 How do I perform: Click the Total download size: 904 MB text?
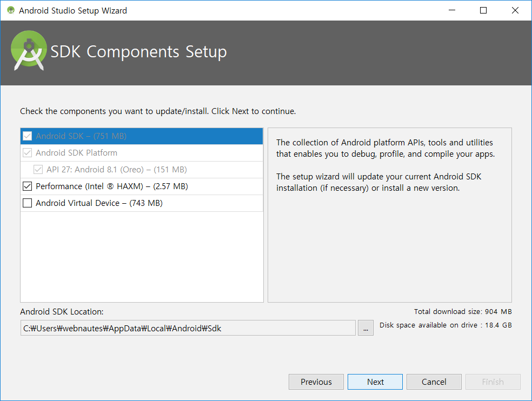[x=463, y=311]
